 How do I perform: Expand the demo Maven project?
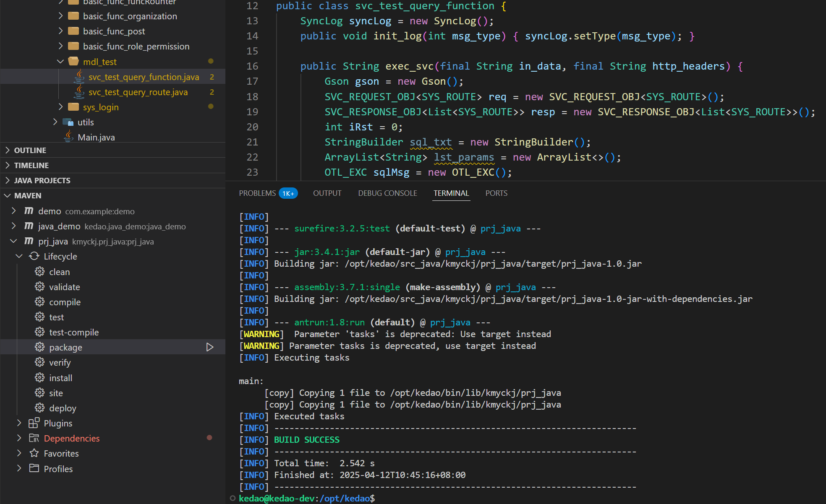[14, 211]
